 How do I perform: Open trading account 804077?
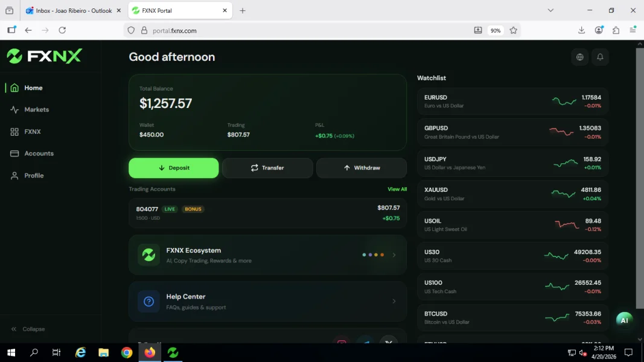[268, 214]
